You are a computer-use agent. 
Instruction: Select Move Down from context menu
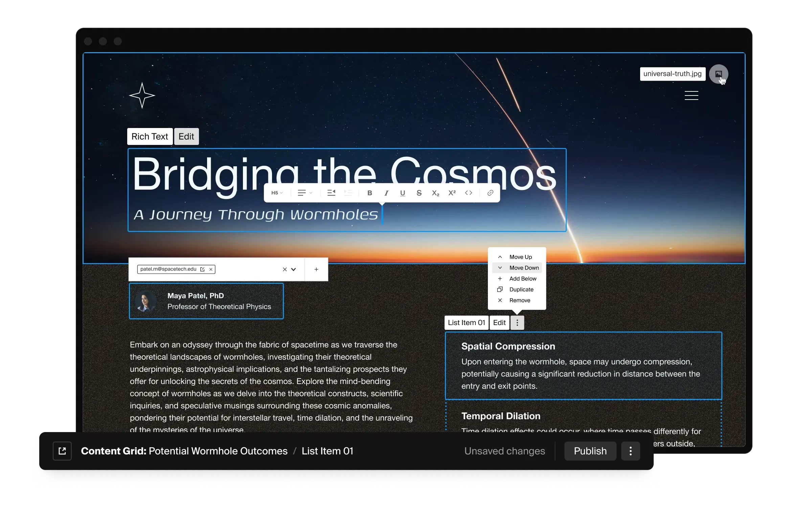click(517, 268)
